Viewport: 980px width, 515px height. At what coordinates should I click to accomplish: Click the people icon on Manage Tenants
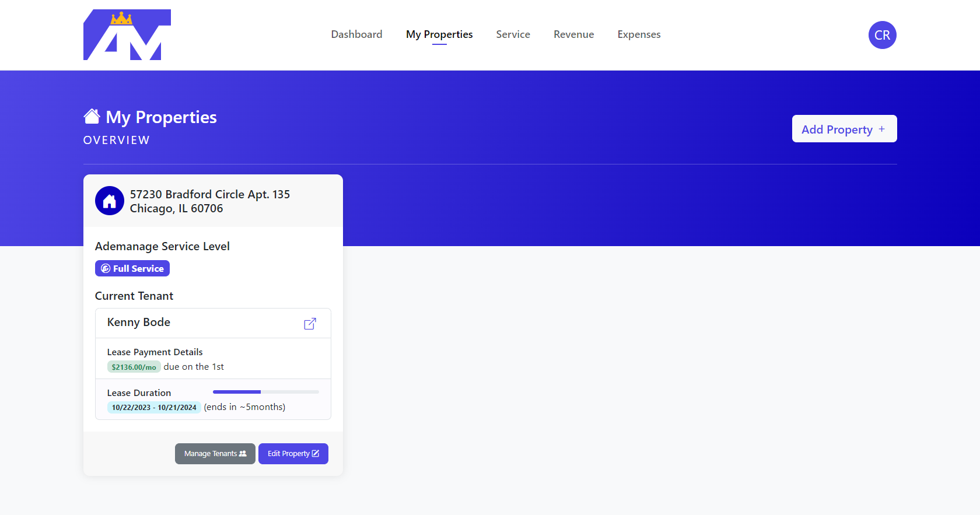click(243, 454)
